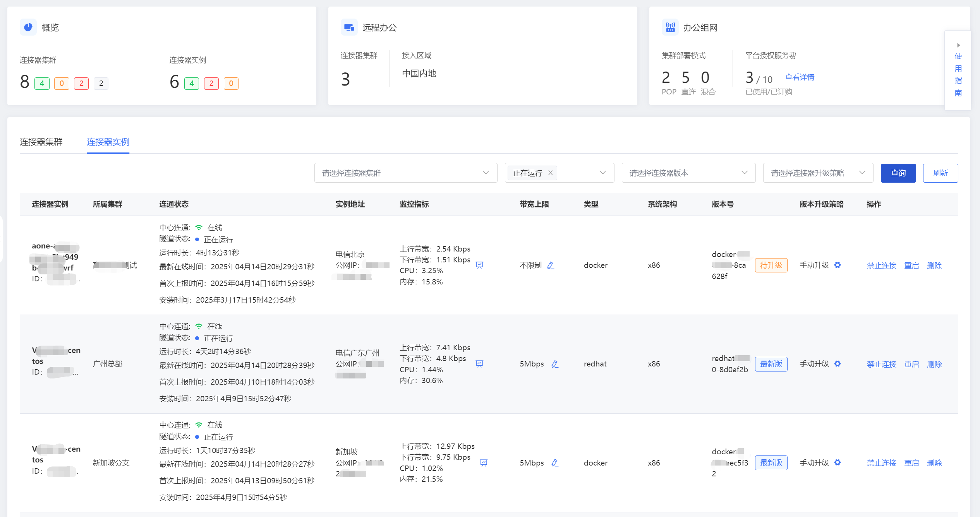
Task: Click the 概览 pie chart icon
Action: click(28, 27)
